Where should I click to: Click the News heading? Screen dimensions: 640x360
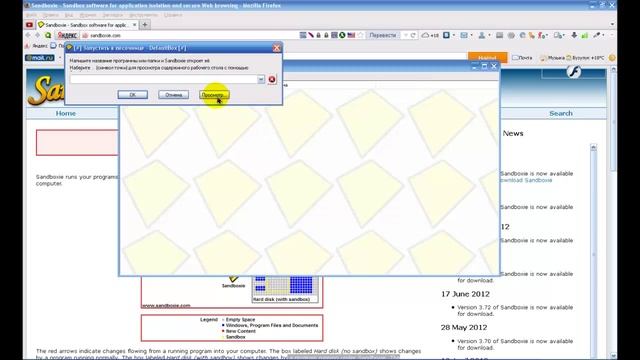click(x=513, y=133)
